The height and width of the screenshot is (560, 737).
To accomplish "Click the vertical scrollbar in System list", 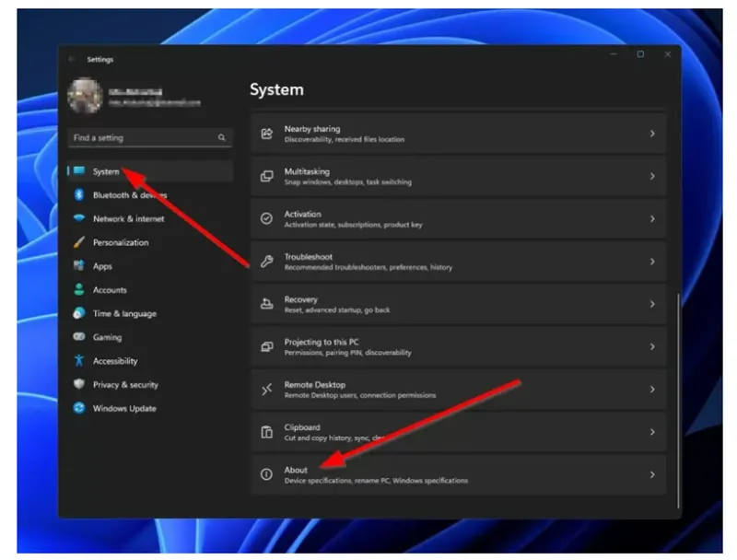I will (x=678, y=401).
